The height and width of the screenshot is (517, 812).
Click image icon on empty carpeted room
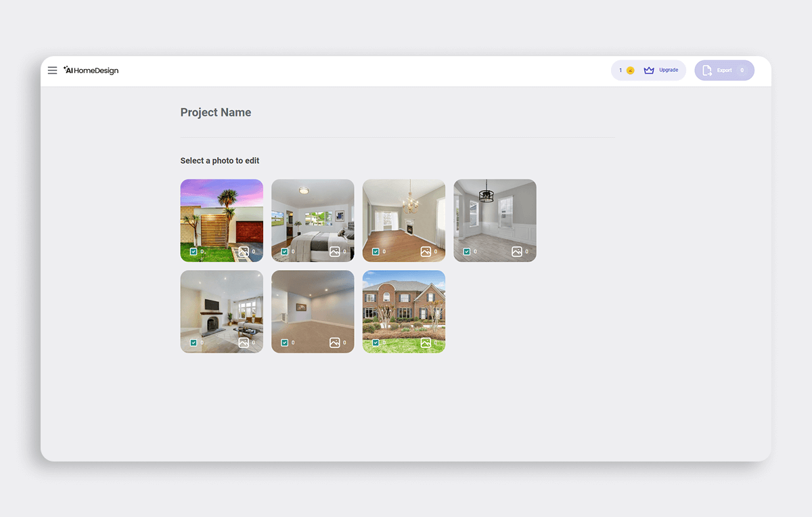click(x=334, y=342)
